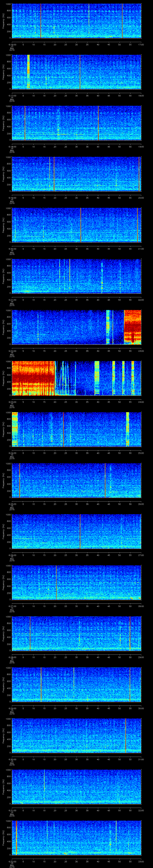Open the spectrogram panel starting at 6:26:00
The width and height of the screenshot is (153, 868).
pyautogui.click(x=77, y=532)
